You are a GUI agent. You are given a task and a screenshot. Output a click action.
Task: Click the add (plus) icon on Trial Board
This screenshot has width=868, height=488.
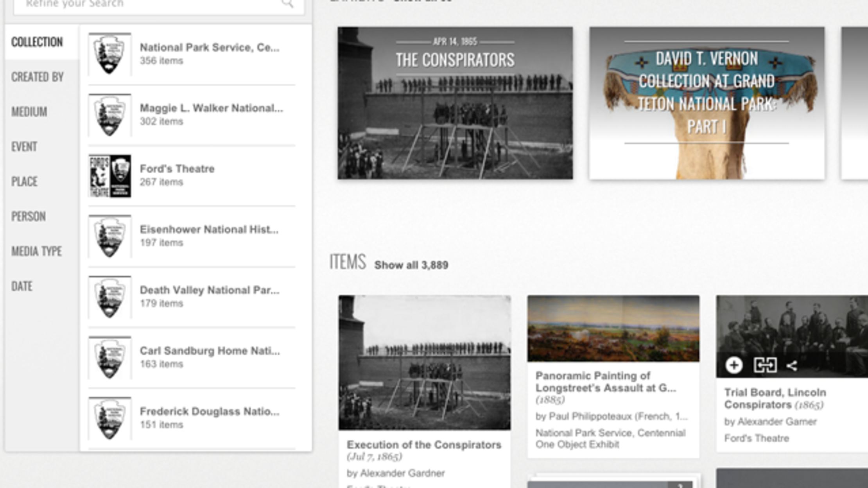pos(734,366)
